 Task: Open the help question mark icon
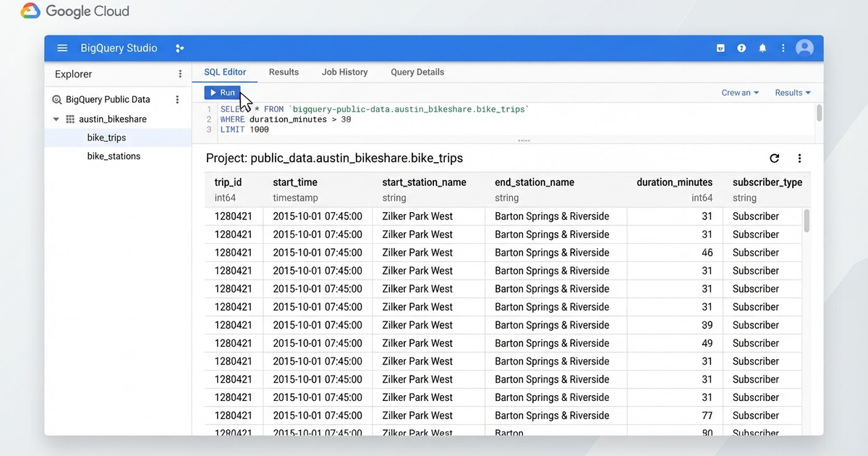[x=741, y=48]
